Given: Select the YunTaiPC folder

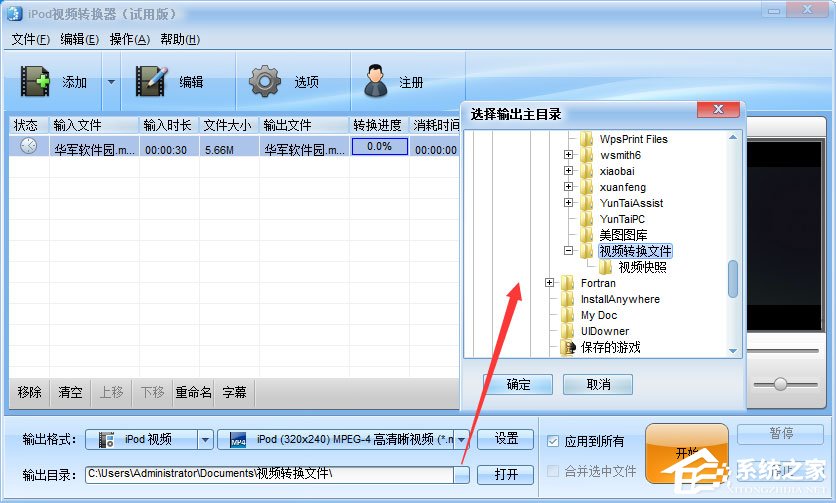Looking at the screenshot, I should (x=622, y=219).
